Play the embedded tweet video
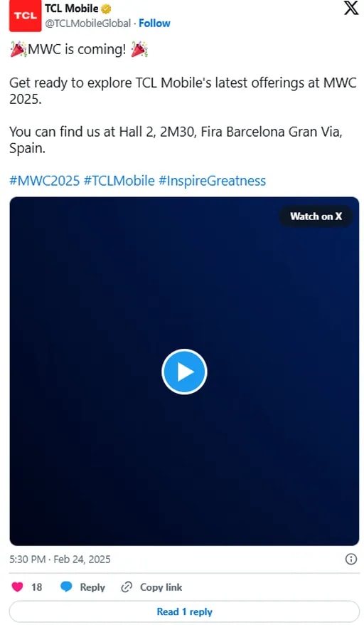The width and height of the screenshot is (364, 625). pos(184,372)
